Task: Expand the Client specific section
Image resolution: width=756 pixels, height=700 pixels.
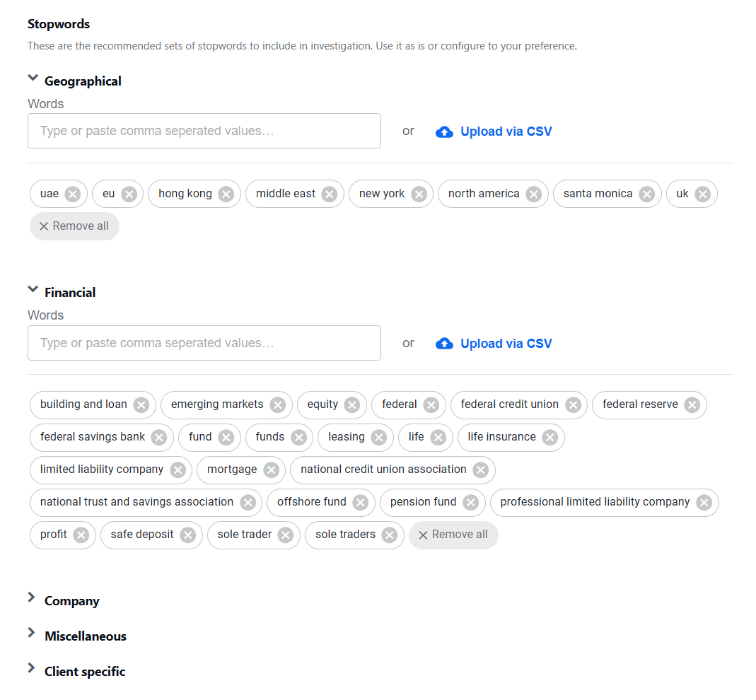Action: (32, 667)
